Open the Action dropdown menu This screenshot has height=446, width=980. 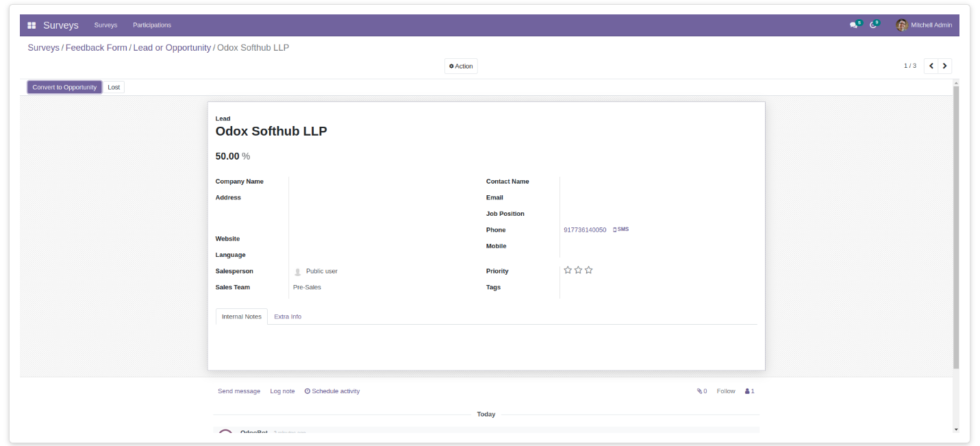pyautogui.click(x=461, y=66)
